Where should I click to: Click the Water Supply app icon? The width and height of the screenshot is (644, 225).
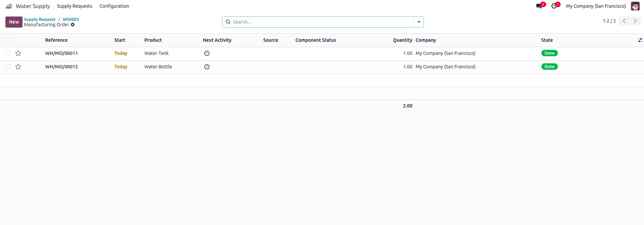tap(9, 6)
